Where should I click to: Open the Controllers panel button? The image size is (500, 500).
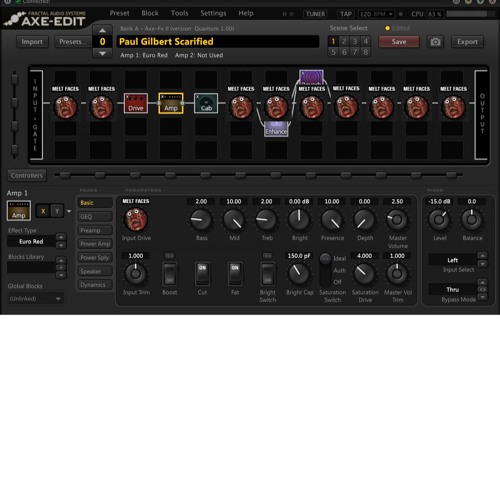pyautogui.click(x=27, y=175)
